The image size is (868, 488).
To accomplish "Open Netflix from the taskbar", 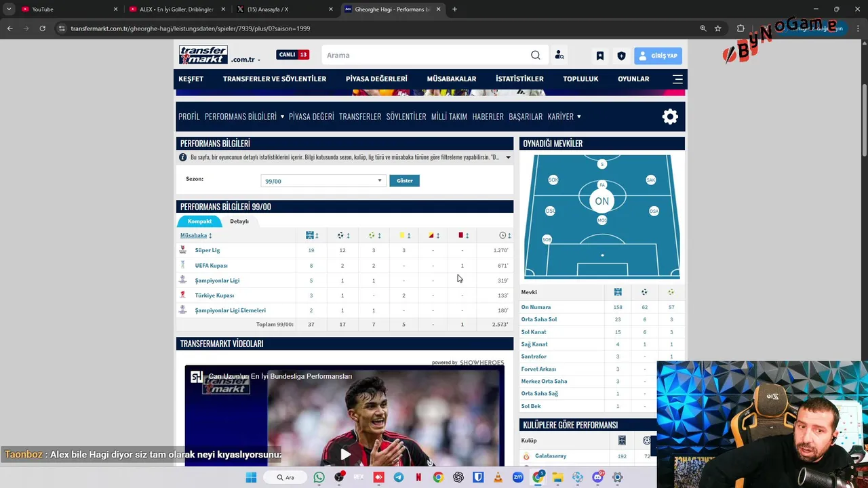I will (x=418, y=477).
